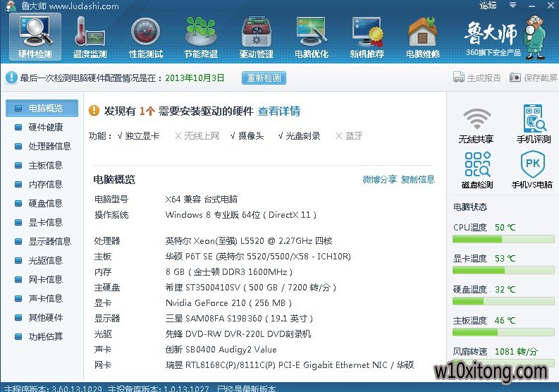Viewport: 559px width, 392px height.
Task: Click the graphics value Nvidia GeForce 210
Action: (x=228, y=303)
